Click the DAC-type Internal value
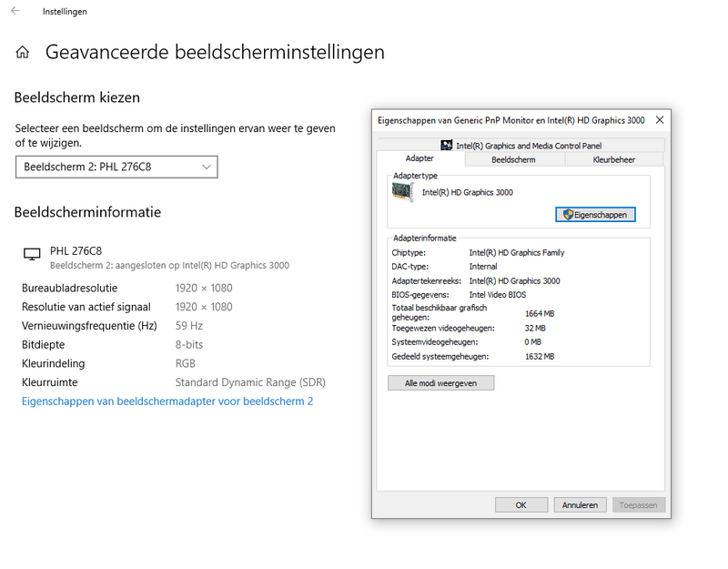This screenshot has width=728, height=569. point(483,267)
